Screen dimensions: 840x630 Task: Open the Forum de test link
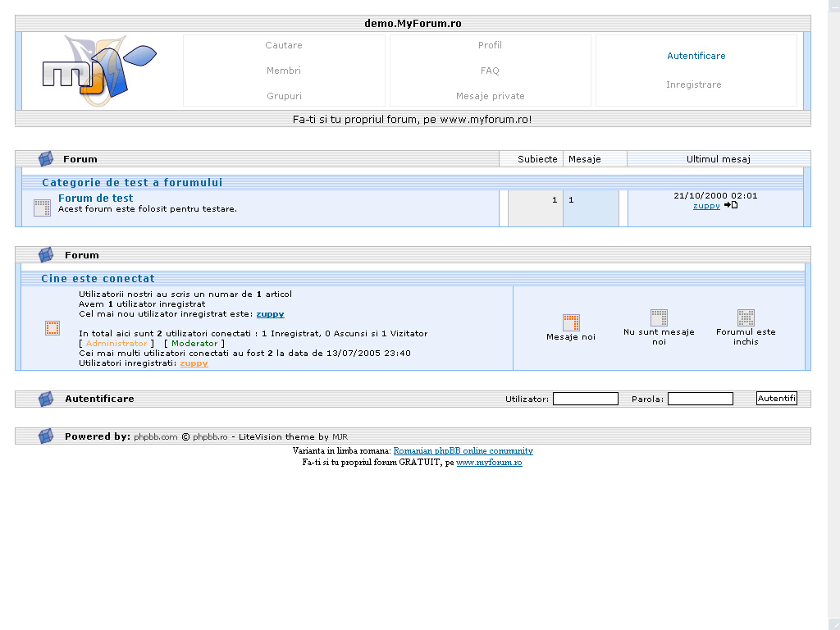coord(96,199)
